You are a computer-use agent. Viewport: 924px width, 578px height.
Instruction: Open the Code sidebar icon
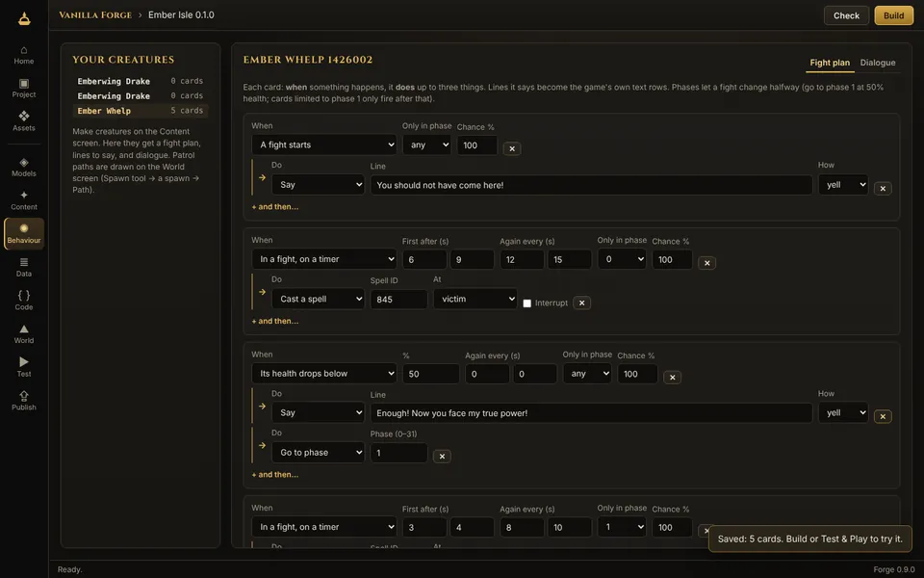23,301
